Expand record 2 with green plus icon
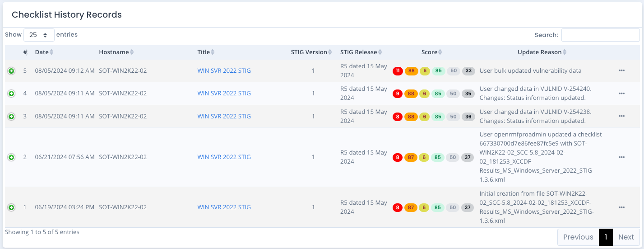644x249 pixels. pyautogui.click(x=11, y=157)
